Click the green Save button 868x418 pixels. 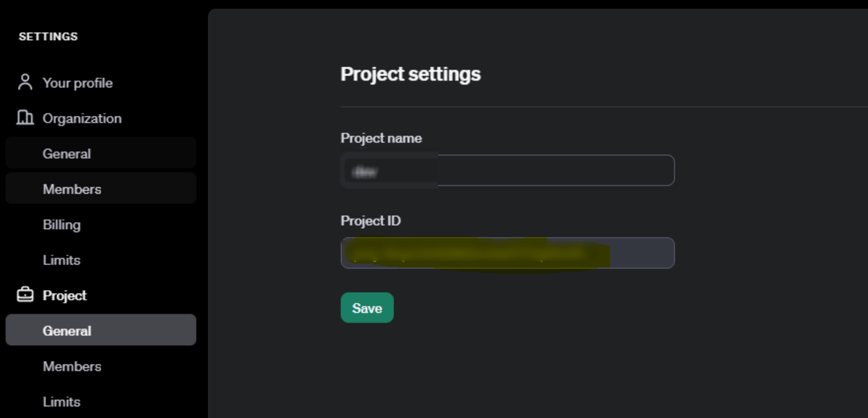point(367,308)
